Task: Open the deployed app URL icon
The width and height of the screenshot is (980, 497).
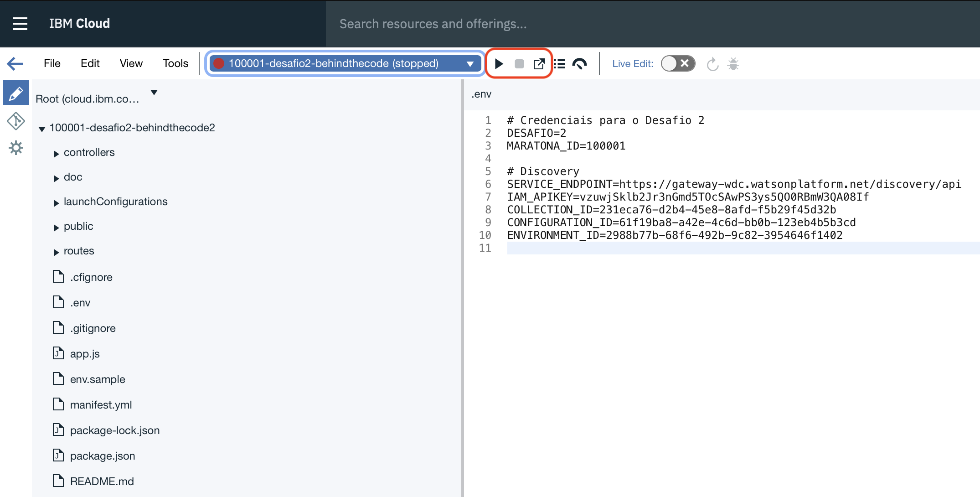Action: pos(539,64)
